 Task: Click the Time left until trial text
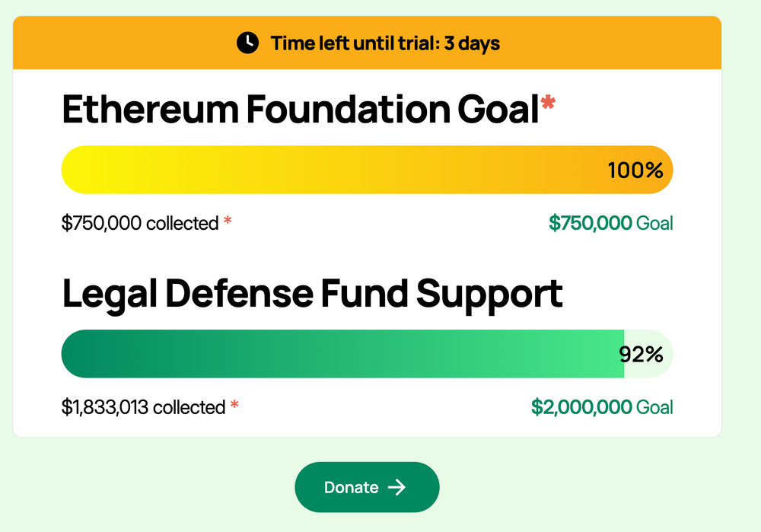[x=385, y=43]
